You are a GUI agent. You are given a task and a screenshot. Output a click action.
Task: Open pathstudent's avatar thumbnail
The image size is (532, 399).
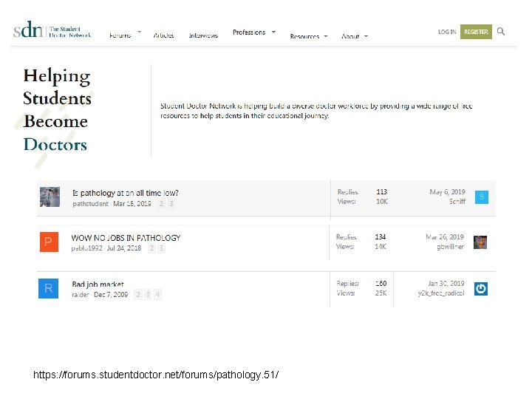click(x=50, y=197)
